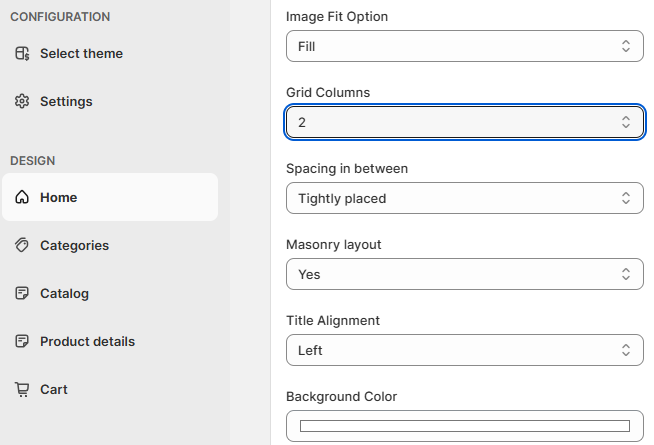654x445 pixels.
Task: Click the Background Color swatch
Action: click(465, 426)
